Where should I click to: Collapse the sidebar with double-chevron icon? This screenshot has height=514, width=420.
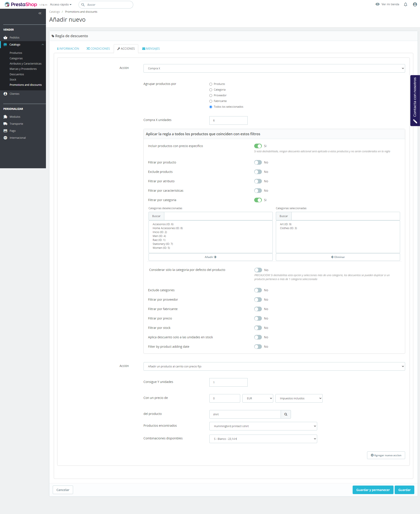tap(40, 13)
